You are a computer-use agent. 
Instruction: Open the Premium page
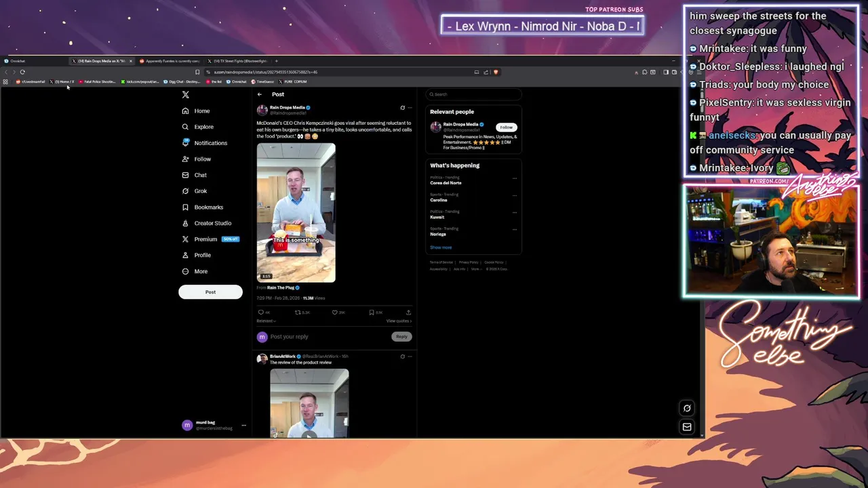[210, 239]
